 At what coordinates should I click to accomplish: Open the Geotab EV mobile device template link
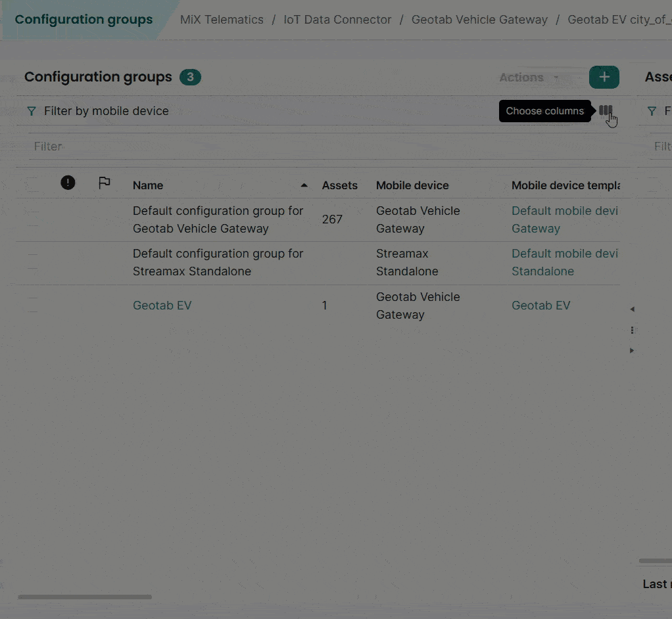540,306
